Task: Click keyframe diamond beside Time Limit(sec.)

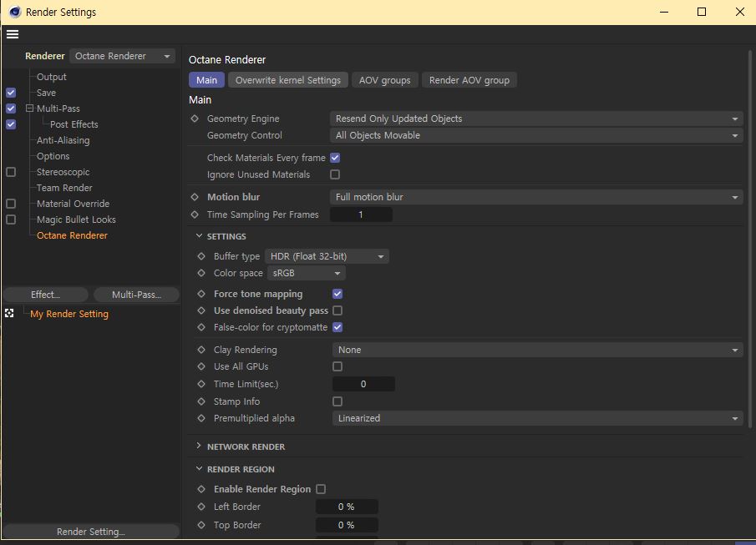Action: pos(201,384)
